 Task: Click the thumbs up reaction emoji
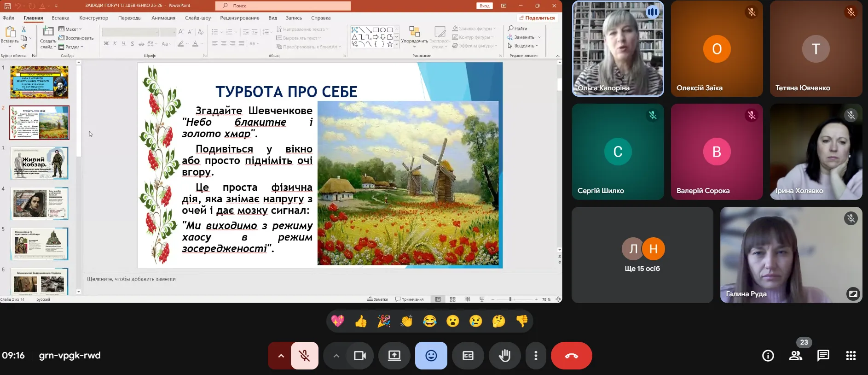tap(361, 321)
